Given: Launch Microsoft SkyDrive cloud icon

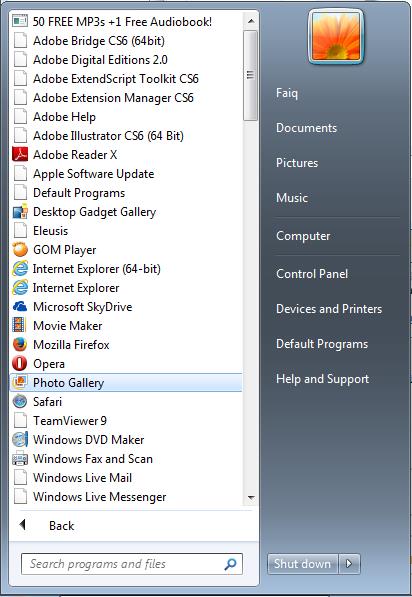Looking at the screenshot, I should [x=20, y=306].
